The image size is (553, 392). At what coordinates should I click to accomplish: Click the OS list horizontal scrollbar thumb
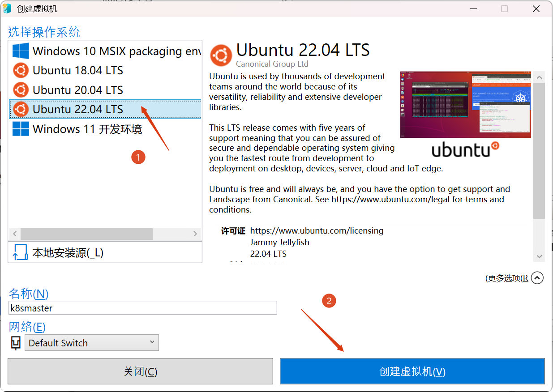[x=86, y=234]
